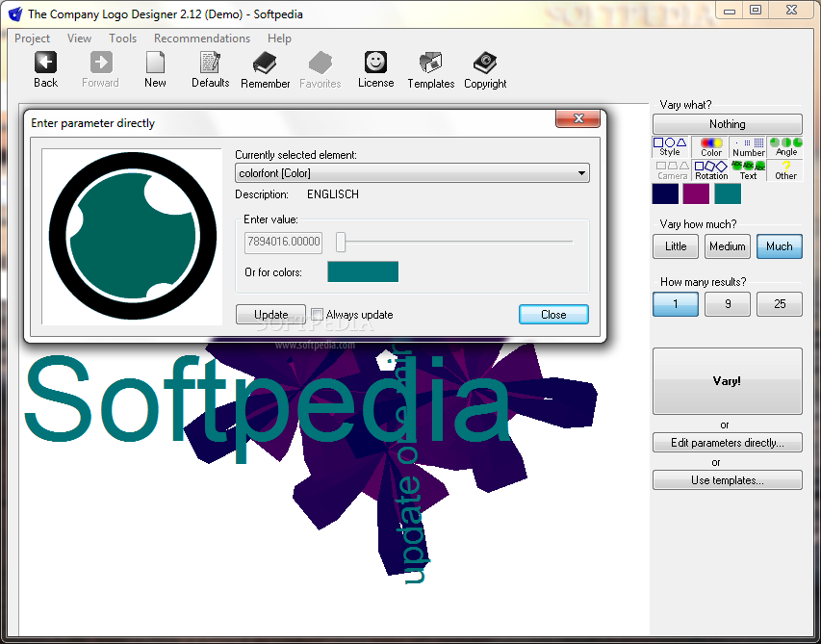This screenshot has width=821, height=644.
Task: Select Camera variation option
Action: click(x=673, y=170)
